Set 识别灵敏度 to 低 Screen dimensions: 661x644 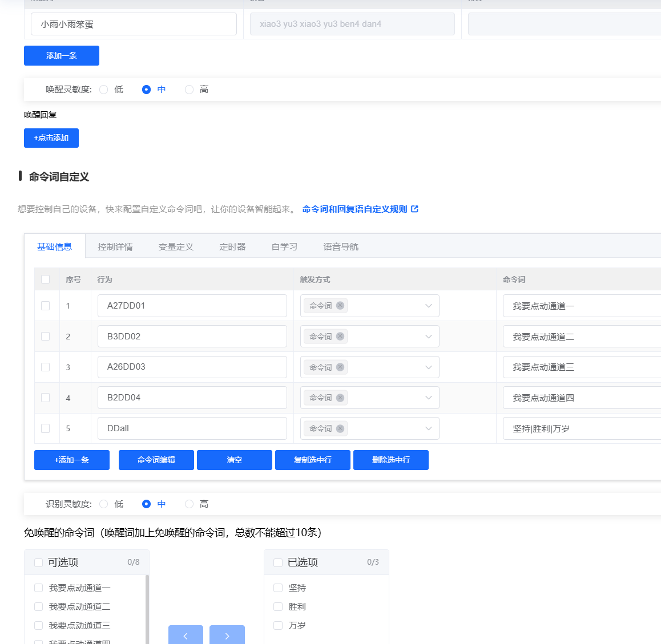click(x=104, y=504)
